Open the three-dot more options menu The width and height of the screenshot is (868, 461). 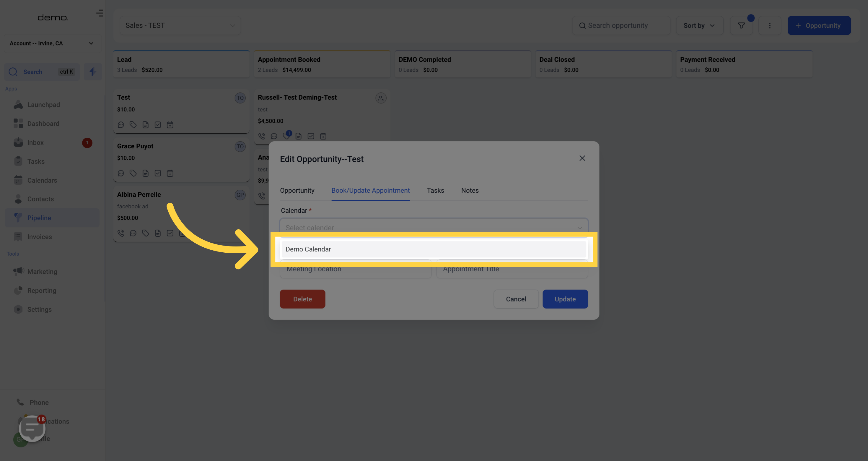click(x=769, y=26)
